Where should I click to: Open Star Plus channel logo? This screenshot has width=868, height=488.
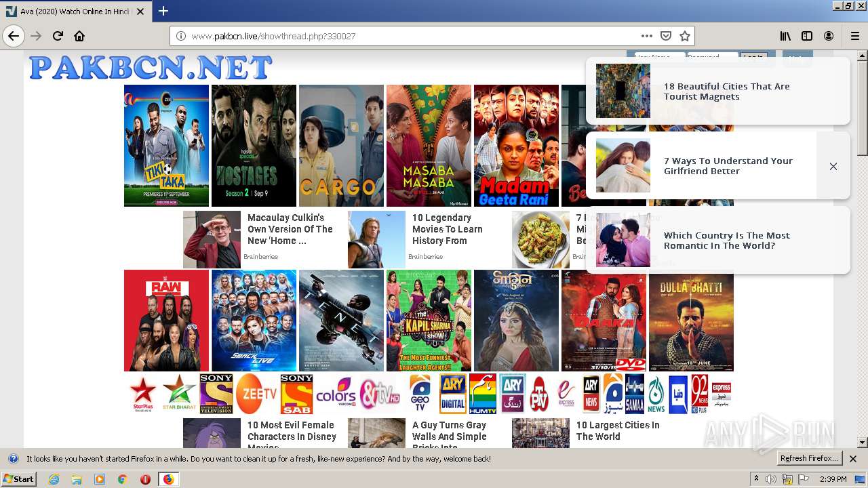(143, 394)
